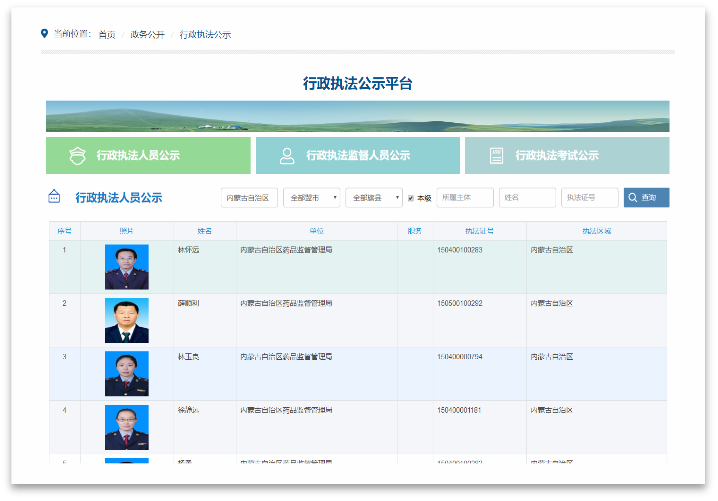Click the building icon beside 行政执法人员公示 heading
Screen dimensions: 718x501
[x=55, y=197]
